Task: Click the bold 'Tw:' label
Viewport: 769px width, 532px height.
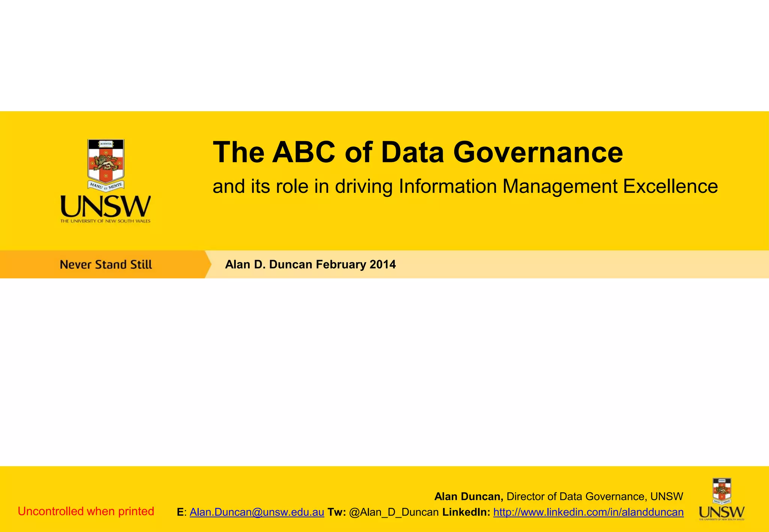Action: (x=336, y=512)
